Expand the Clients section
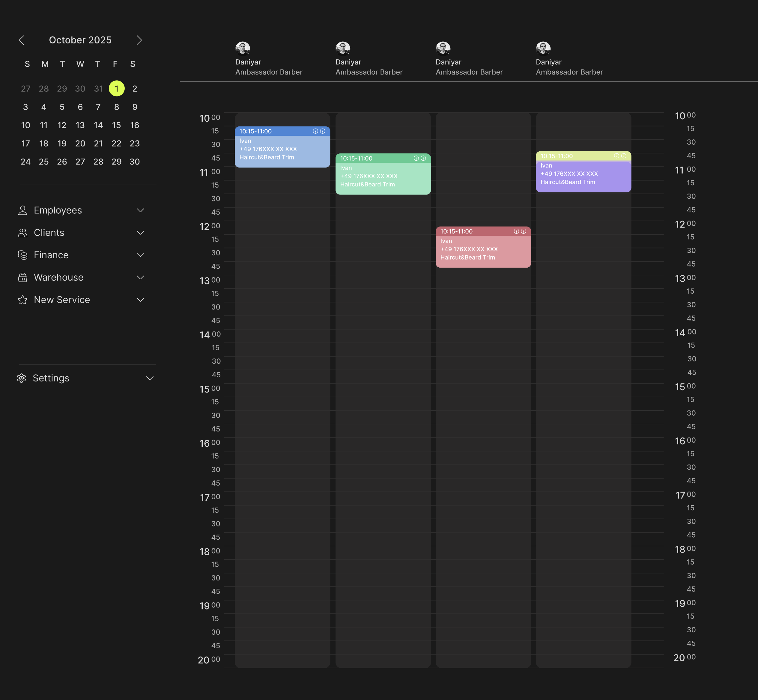 [x=141, y=233]
